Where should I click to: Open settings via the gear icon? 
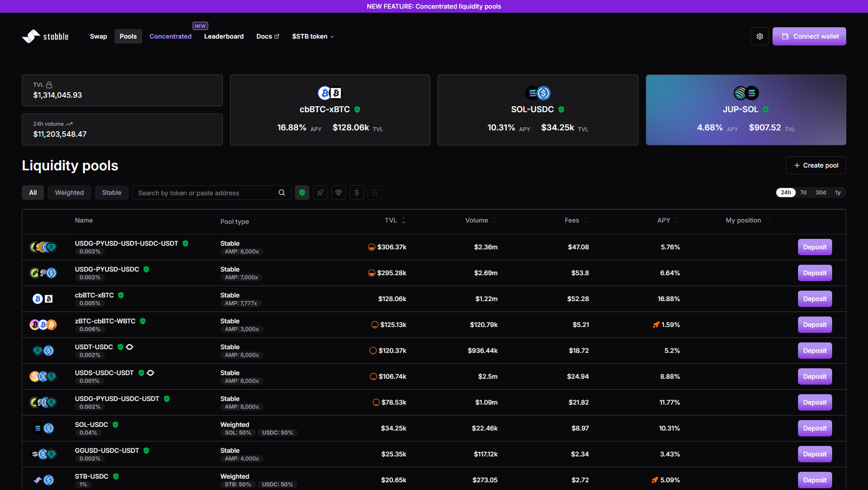click(759, 36)
